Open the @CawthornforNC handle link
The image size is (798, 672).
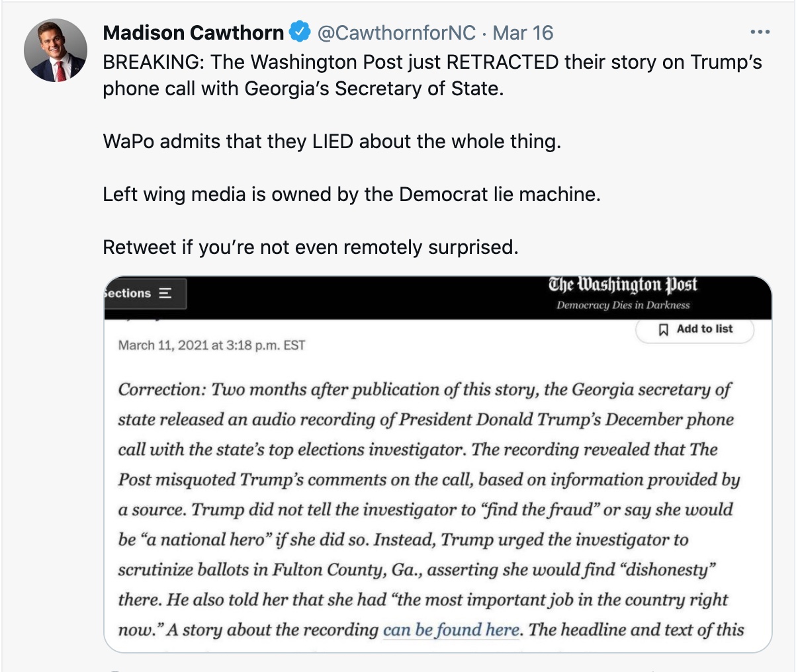pos(396,32)
